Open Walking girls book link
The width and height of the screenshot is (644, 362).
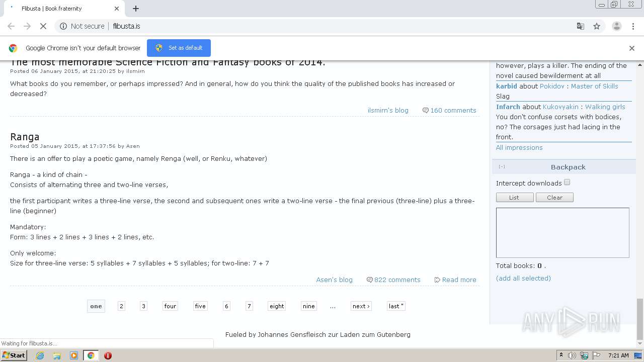pyautogui.click(x=605, y=107)
